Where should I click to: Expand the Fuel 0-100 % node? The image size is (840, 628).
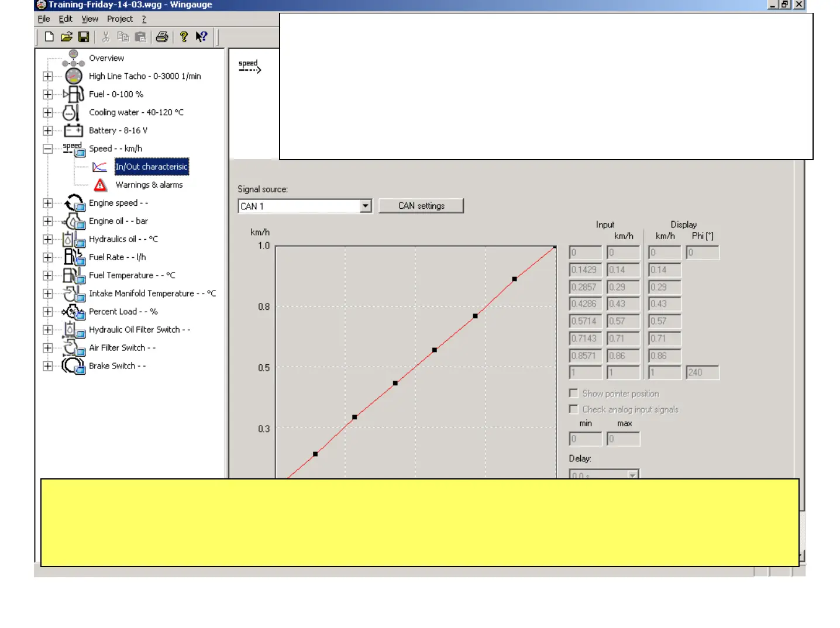(x=48, y=94)
